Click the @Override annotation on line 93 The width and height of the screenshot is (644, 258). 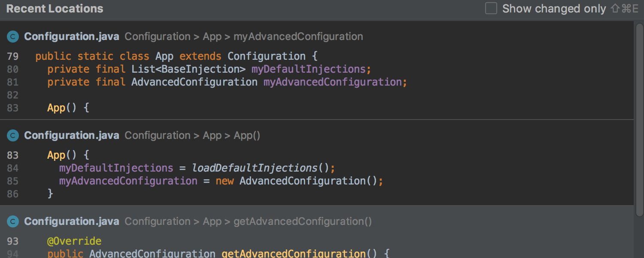point(74,241)
